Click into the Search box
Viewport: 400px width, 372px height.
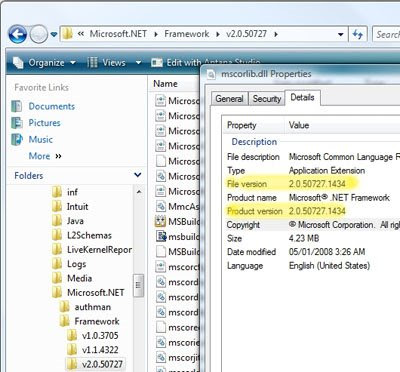[x=386, y=34]
